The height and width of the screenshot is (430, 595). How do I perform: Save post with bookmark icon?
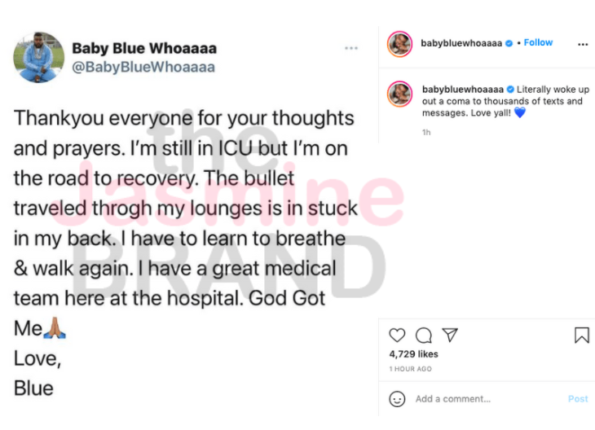[x=582, y=335]
